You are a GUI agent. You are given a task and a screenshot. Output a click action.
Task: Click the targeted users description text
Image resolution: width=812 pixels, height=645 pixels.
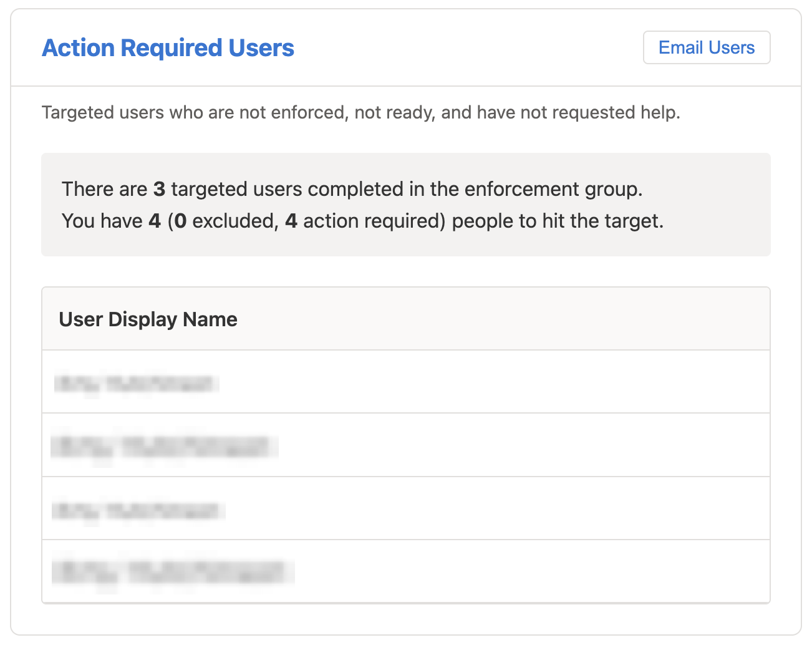360,112
